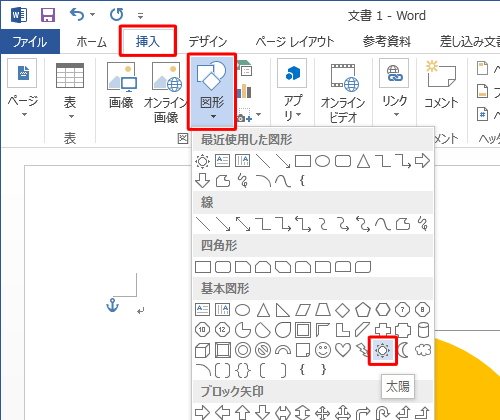500x420 pixels.
Task: Select the cloud shape
Action: click(423, 350)
